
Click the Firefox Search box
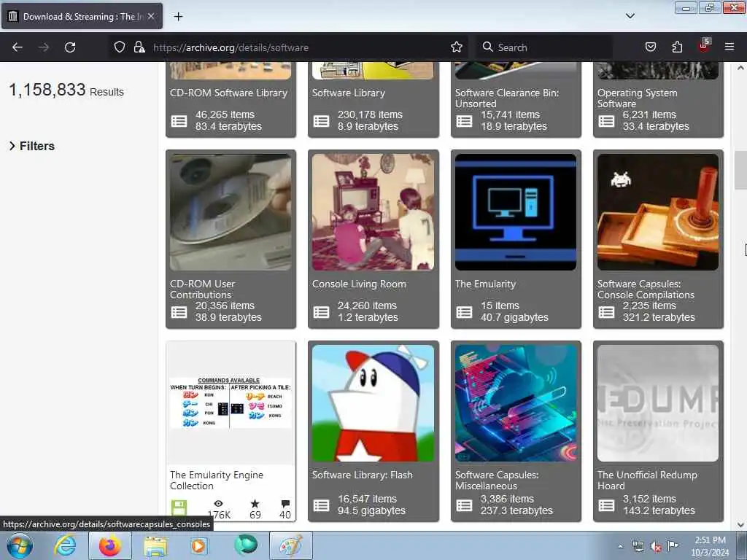click(543, 47)
